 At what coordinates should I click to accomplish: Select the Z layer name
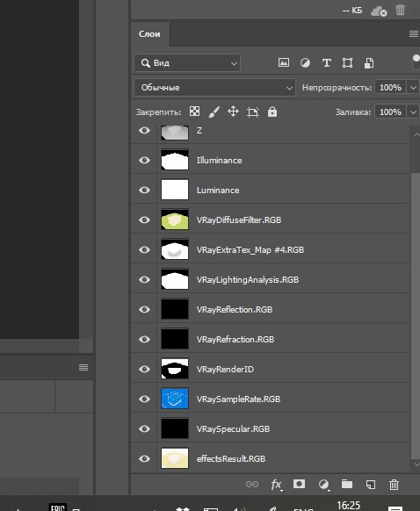click(199, 130)
